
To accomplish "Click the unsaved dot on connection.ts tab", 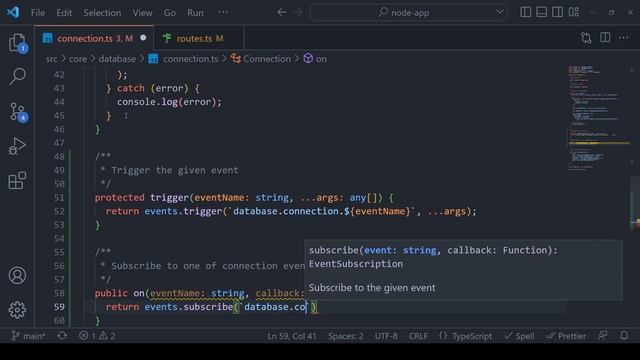I will 143,38.
